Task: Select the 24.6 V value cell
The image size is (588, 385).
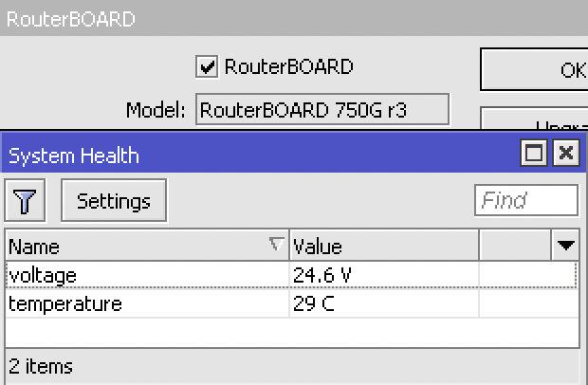Action: click(x=384, y=276)
